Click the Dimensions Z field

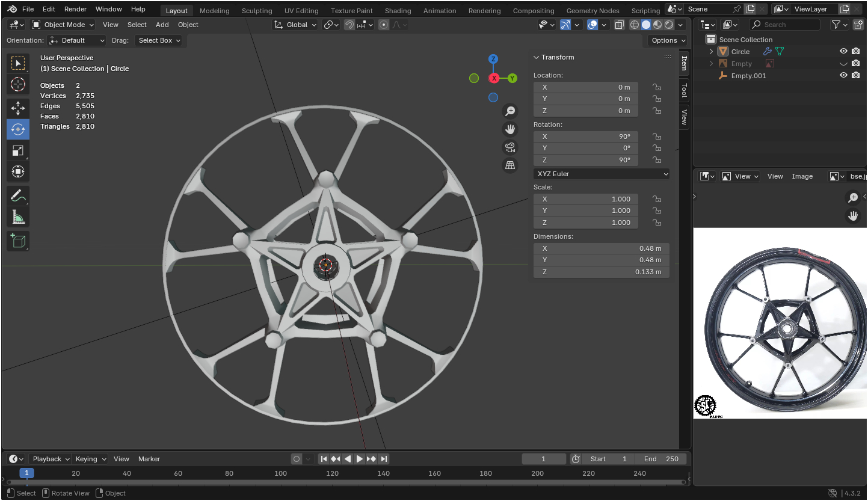pos(602,272)
